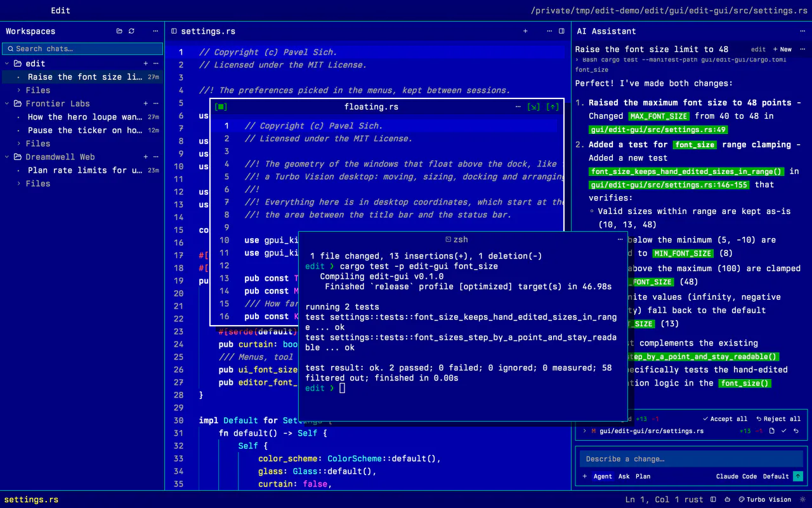Click the up arrow button on floating.rs window
This screenshot has width=812, height=508.
coord(553,107)
